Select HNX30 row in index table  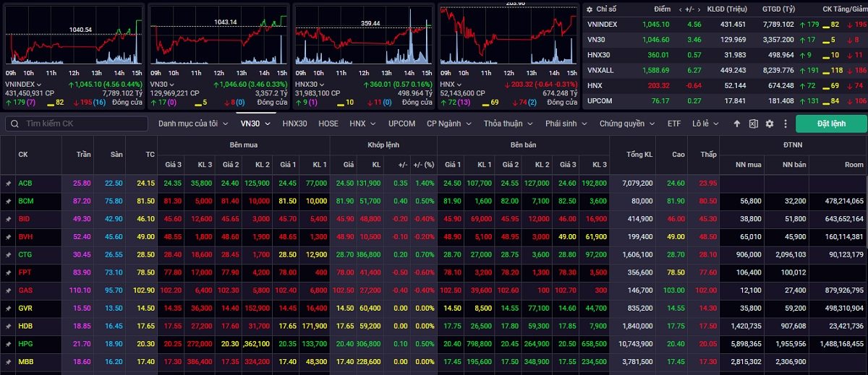pos(726,55)
